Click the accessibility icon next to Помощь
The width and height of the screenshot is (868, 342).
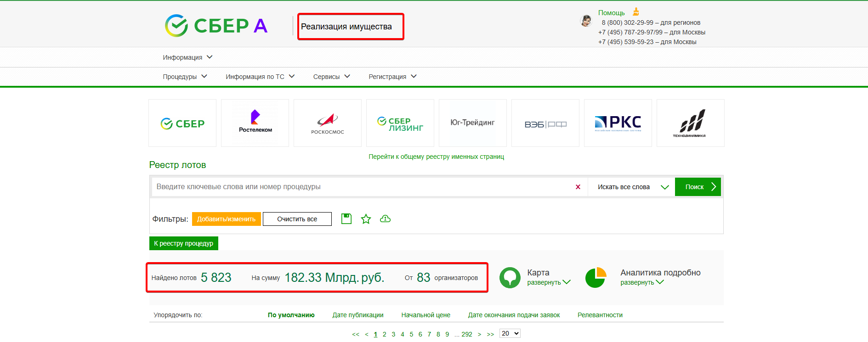click(636, 12)
